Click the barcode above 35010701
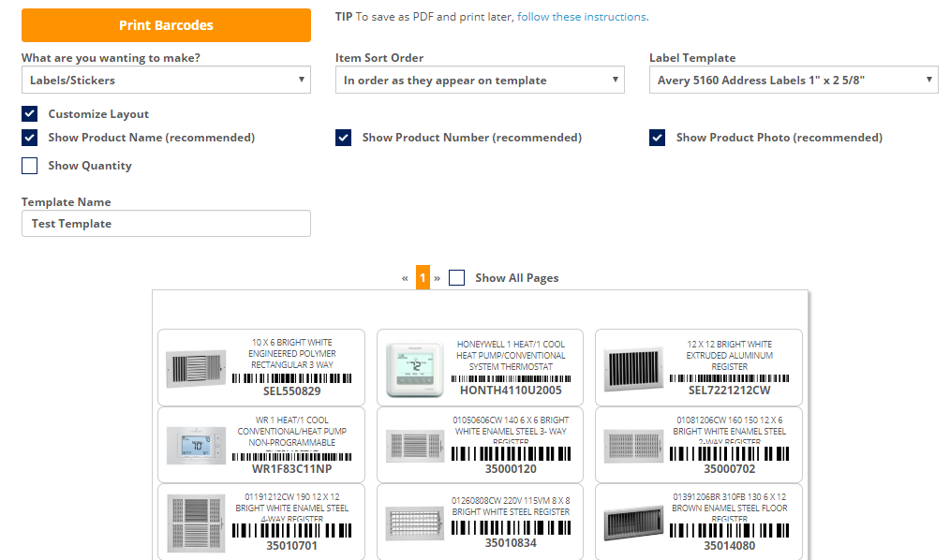Image resolution: width=950 pixels, height=560 pixels. pyautogui.click(x=291, y=530)
